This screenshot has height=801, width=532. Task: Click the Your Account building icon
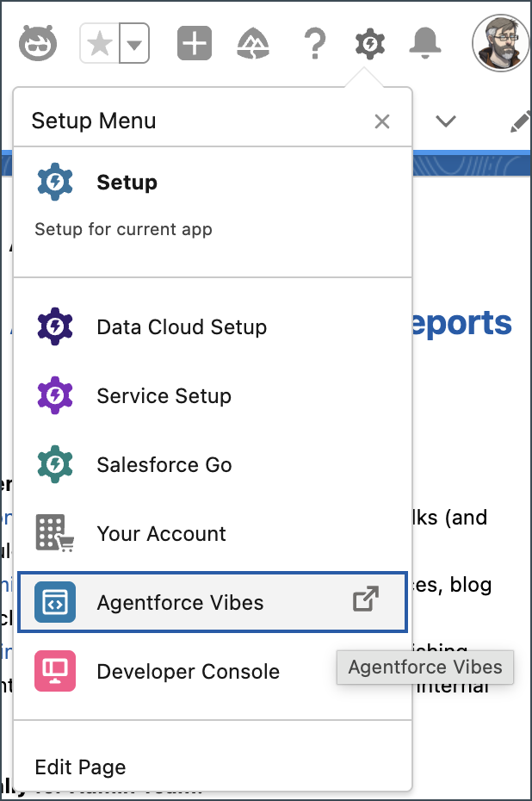[x=55, y=533]
